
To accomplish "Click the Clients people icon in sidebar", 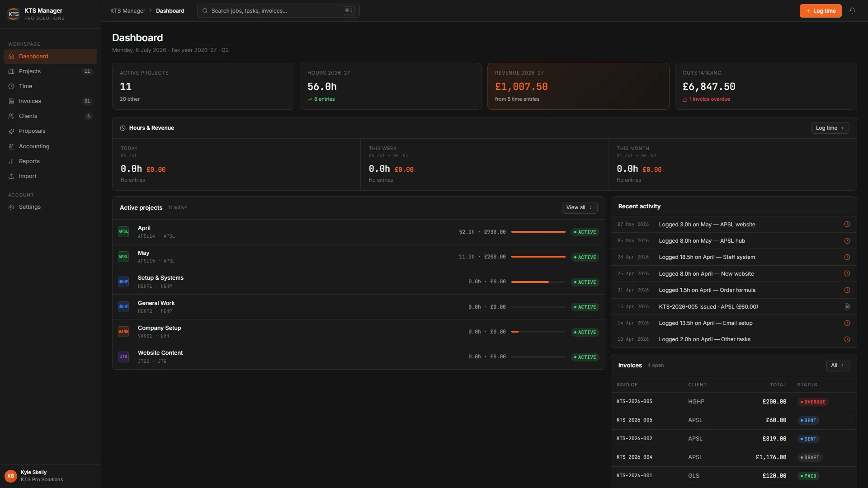I will [x=11, y=116].
